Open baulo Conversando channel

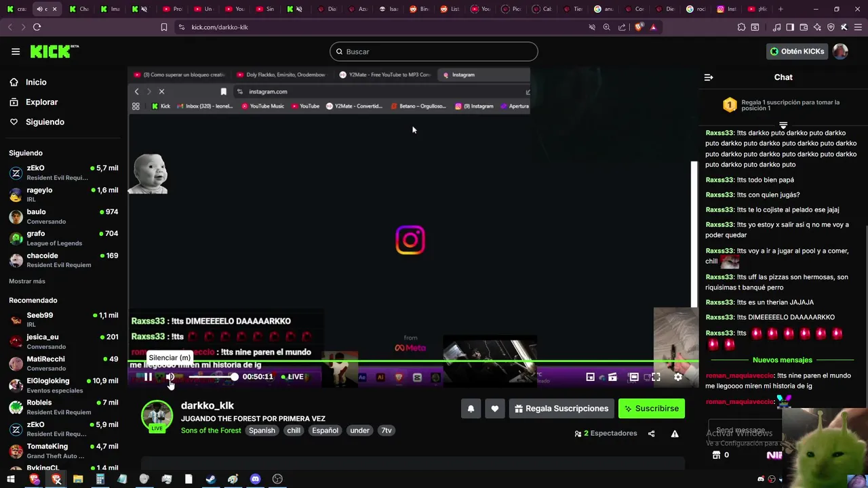pyautogui.click(x=64, y=216)
